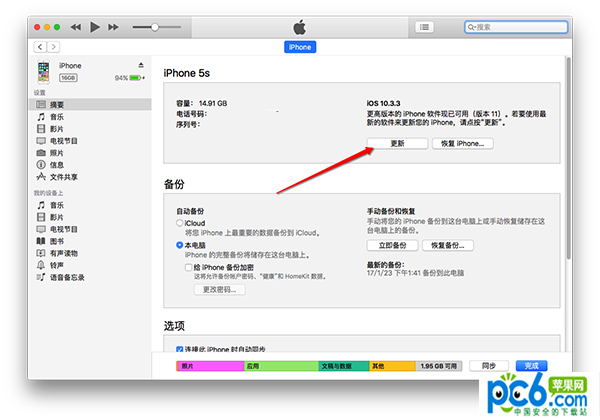The width and height of the screenshot is (600, 420).
Task: Open the list view icon beside search
Action: (x=426, y=26)
